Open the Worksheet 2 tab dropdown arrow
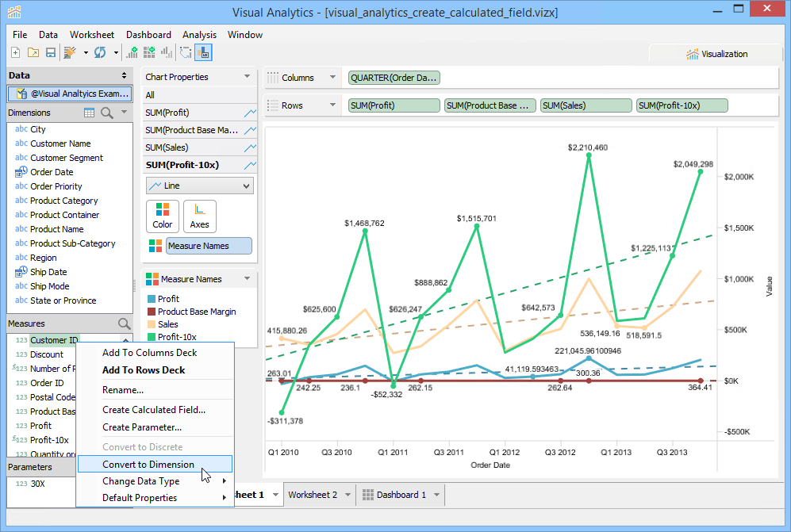This screenshot has width=791, height=532. (348, 495)
